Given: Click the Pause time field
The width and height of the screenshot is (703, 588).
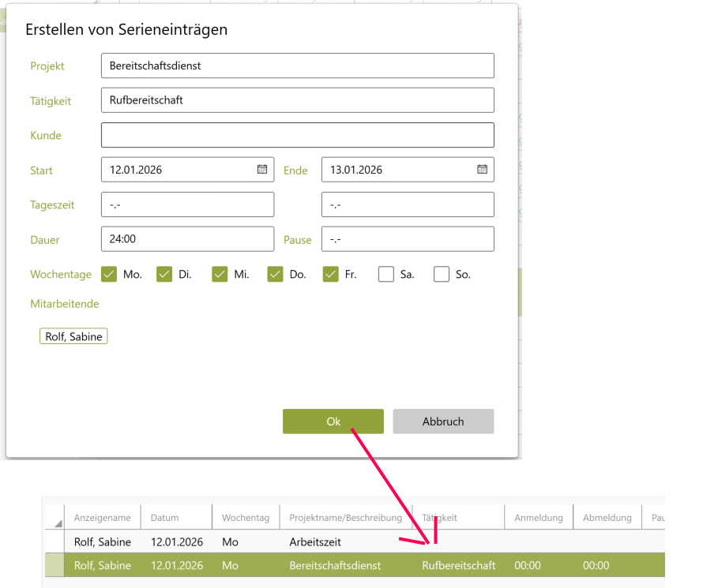Looking at the screenshot, I should (408, 240).
